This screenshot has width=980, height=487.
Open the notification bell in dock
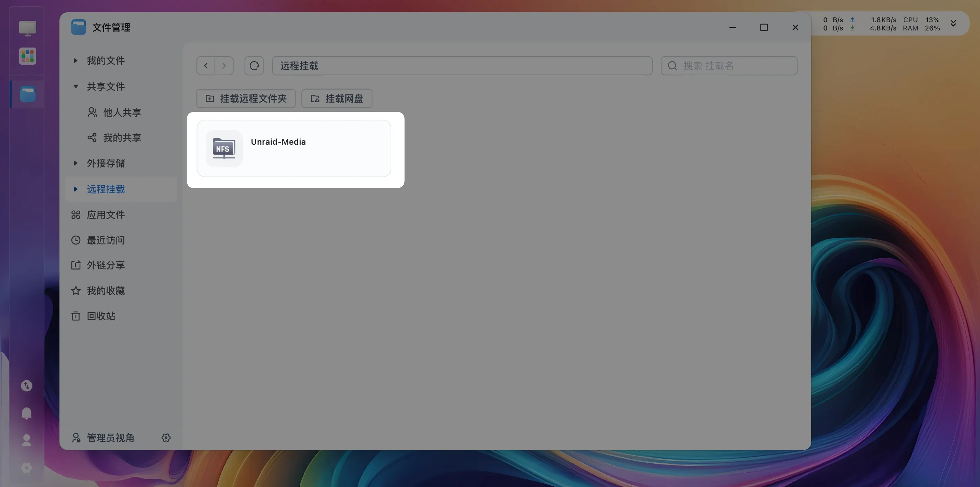point(27,413)
